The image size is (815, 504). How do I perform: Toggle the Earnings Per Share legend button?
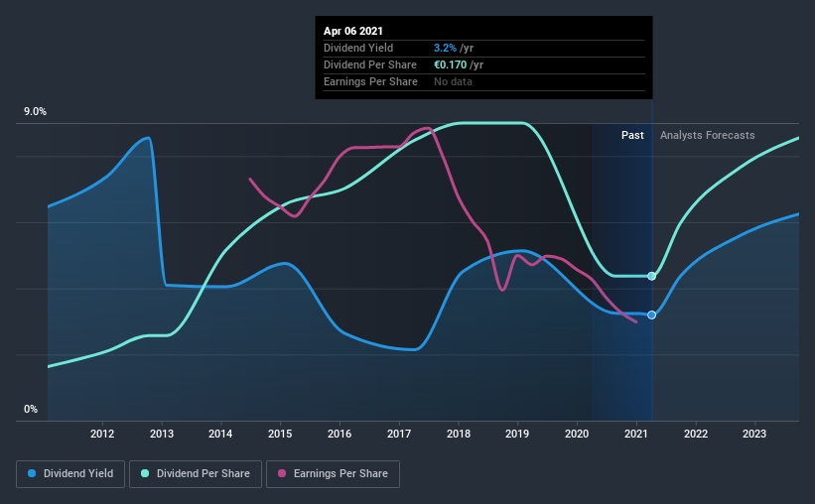click(333, 474)
